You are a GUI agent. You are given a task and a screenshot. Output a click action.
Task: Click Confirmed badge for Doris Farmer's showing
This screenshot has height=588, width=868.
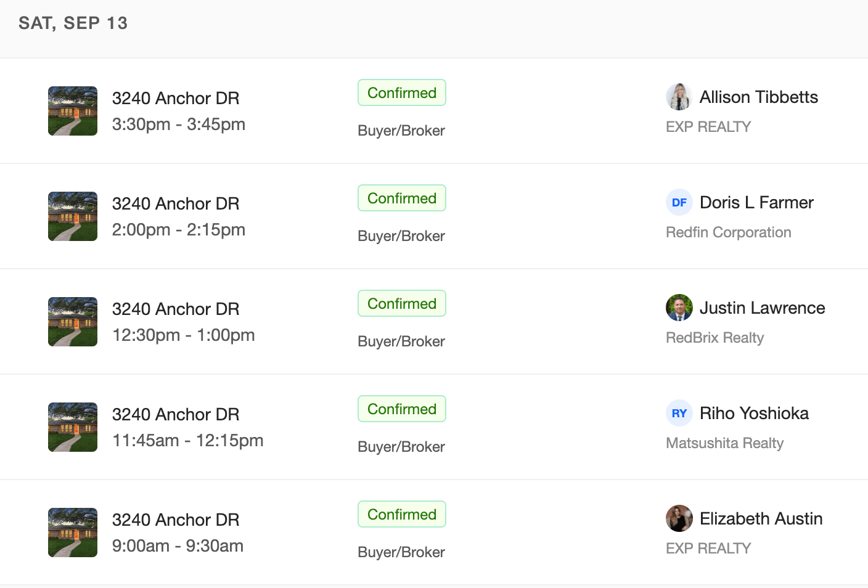point(402,198)
